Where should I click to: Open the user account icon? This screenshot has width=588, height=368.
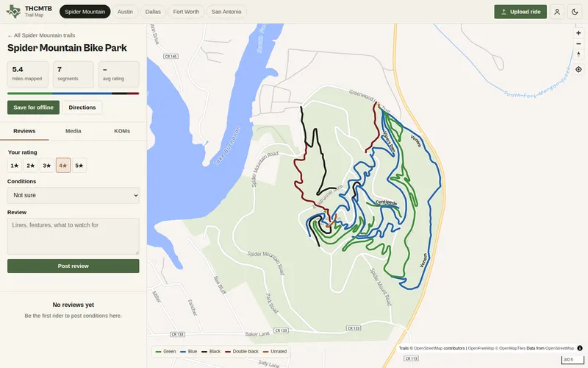[x=557, y=12]
